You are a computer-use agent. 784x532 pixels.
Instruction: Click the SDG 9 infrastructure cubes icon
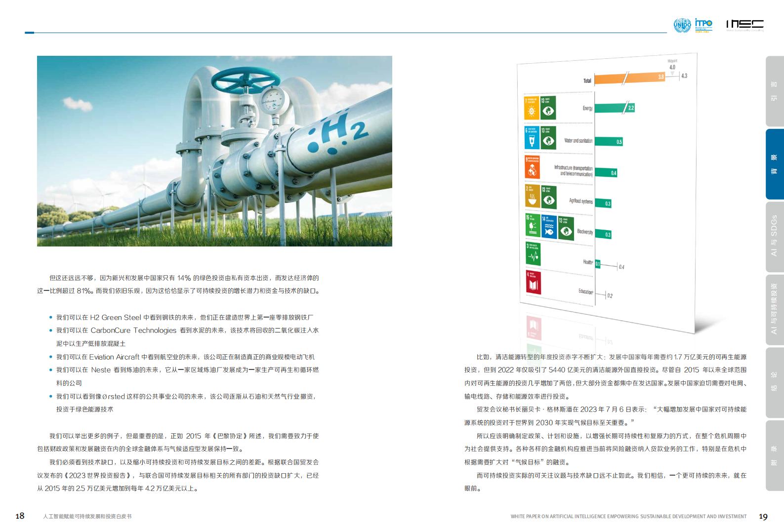click(532, 167)
